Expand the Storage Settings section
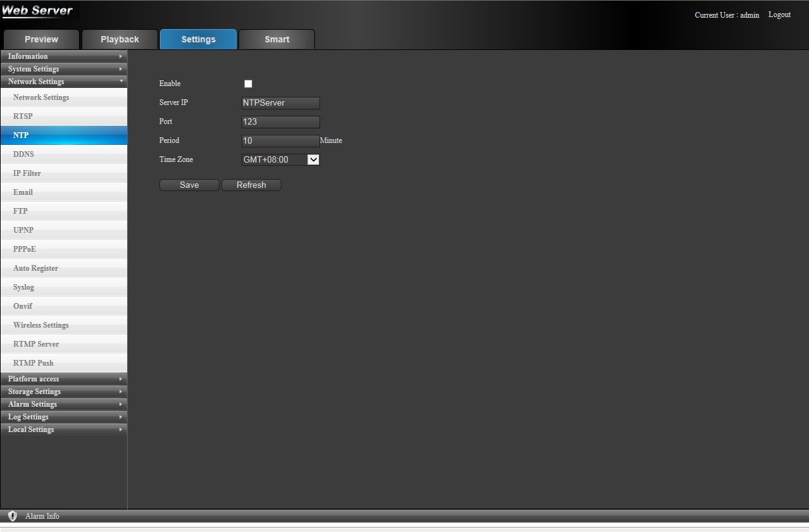 [63, 392]
